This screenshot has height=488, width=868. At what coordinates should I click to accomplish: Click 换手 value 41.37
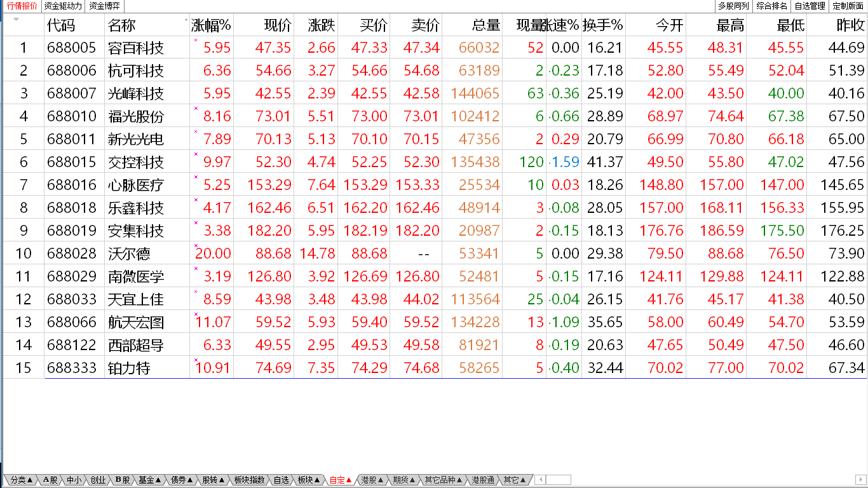(605, 162)
